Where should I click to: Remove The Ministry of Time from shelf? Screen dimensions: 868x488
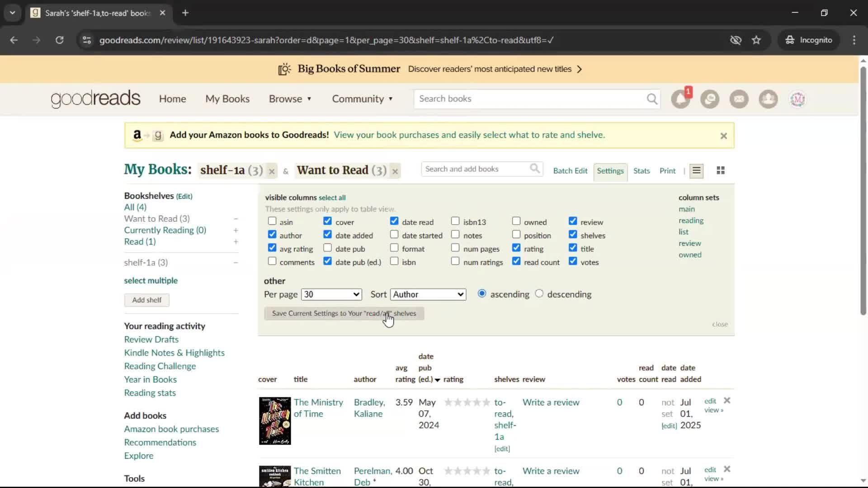pyautogui.click(x=727, y=400)
